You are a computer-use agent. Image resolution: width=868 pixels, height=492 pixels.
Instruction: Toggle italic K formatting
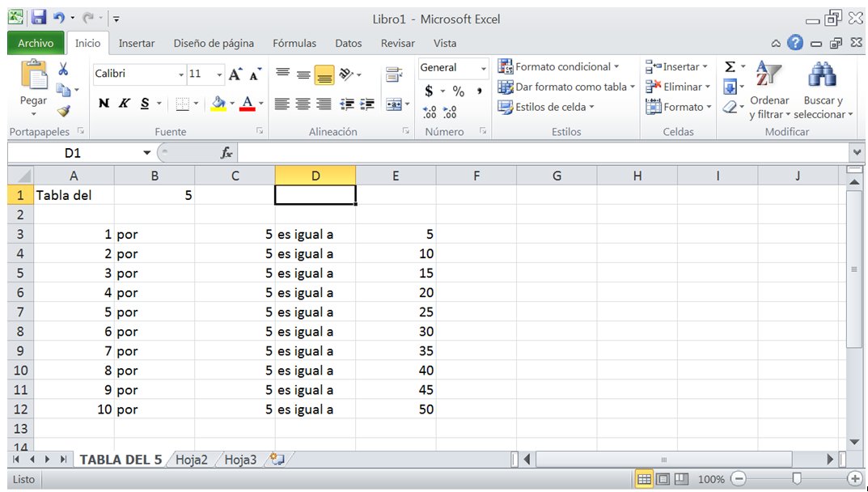coord(124,104)
